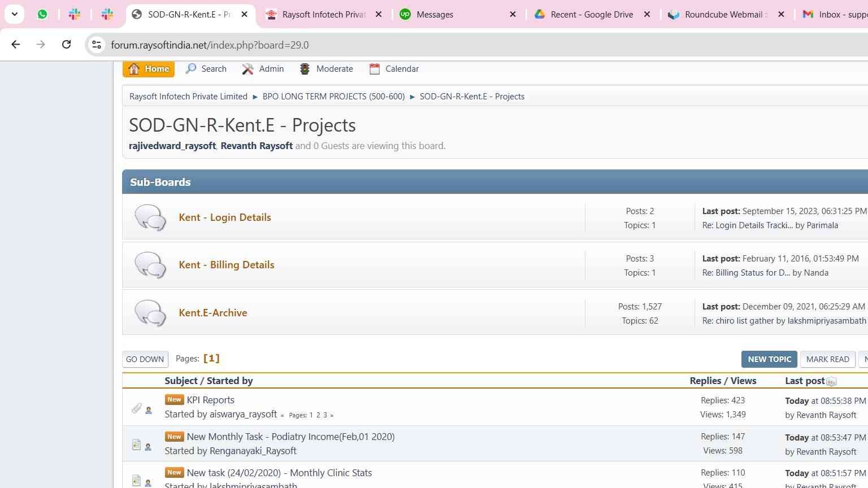Expand the browser tab search dropdown
Viewport: 868px width, 488px height.
point(14,15)
